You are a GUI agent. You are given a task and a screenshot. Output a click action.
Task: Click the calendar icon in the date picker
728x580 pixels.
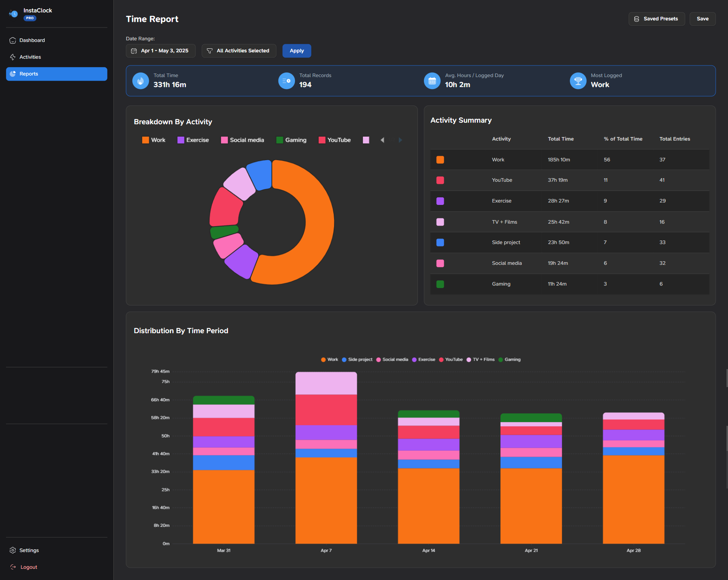134,51
